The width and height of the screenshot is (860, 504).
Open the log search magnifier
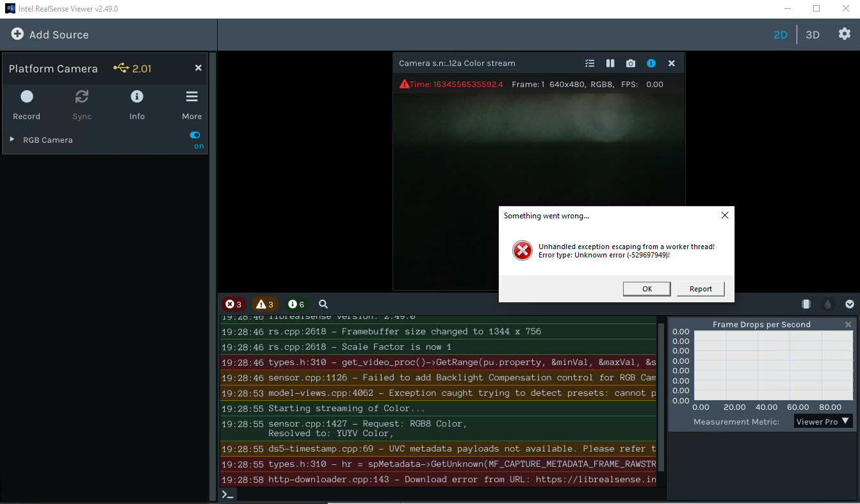pyautogui.click(x=323, y=304)
